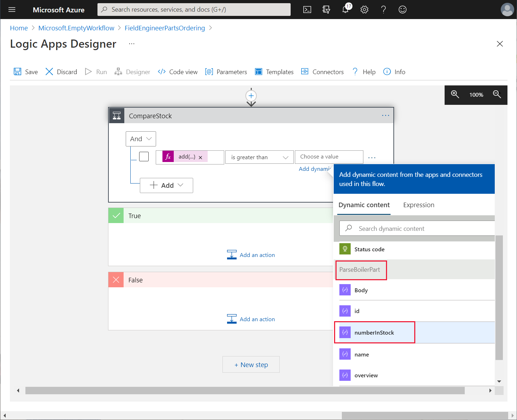Focus the Search dynamic content box
The image size is (517, 420).
point(417,228)
